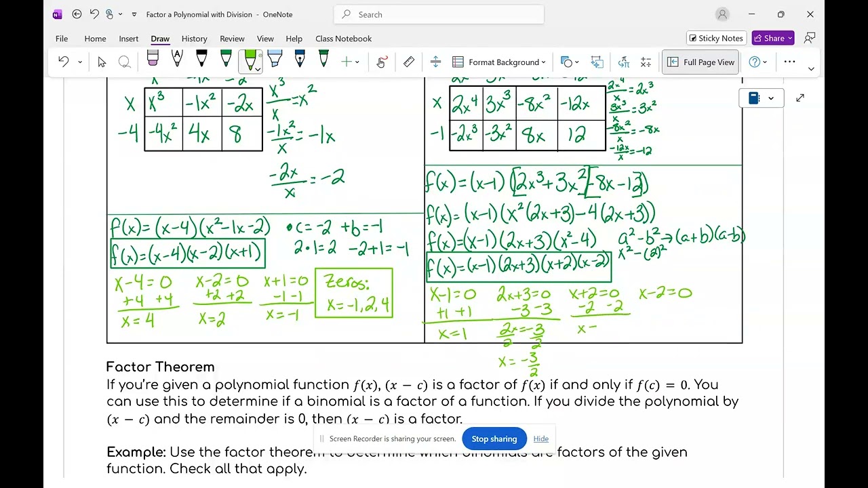The width and height of the screenshot is (868, 488).
Task: Select the dark green pen
Action: coord(226,60)
